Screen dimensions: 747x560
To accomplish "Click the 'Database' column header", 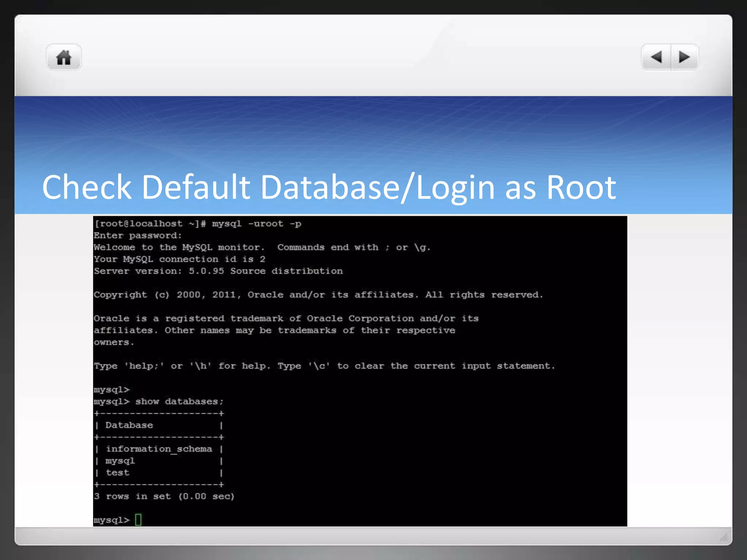I will click(129, 425).
